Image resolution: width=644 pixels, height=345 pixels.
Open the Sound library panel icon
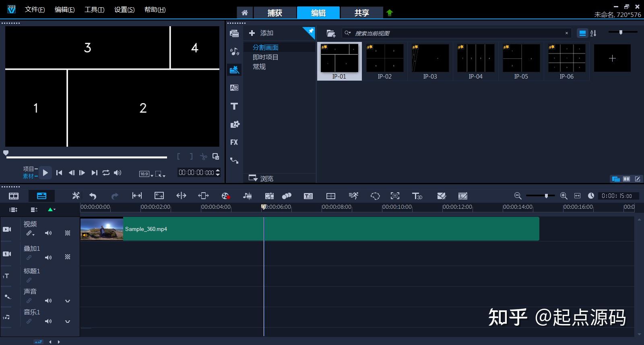pos(234,51)
